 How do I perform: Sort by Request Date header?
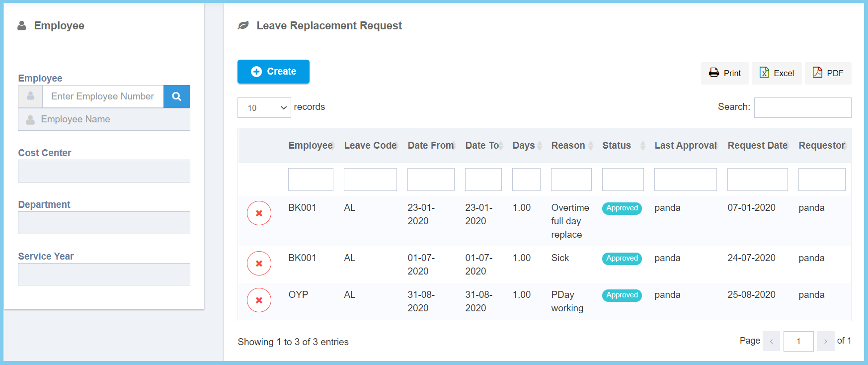pyautogui.click(x=758, y=146)
